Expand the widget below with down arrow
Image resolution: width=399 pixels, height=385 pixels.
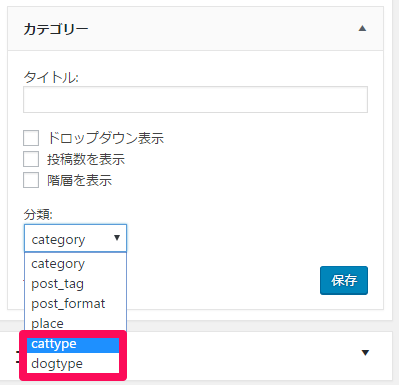[365, 353]
